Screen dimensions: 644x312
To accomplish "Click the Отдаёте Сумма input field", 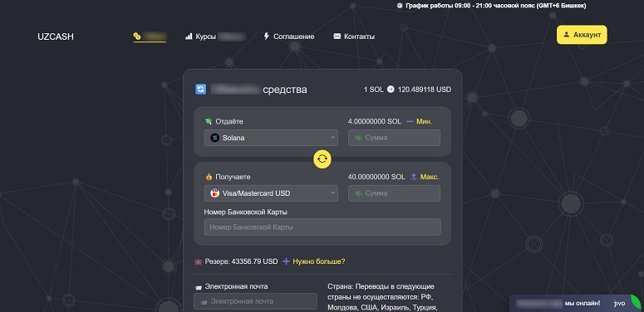I will (x=394, y=138).
